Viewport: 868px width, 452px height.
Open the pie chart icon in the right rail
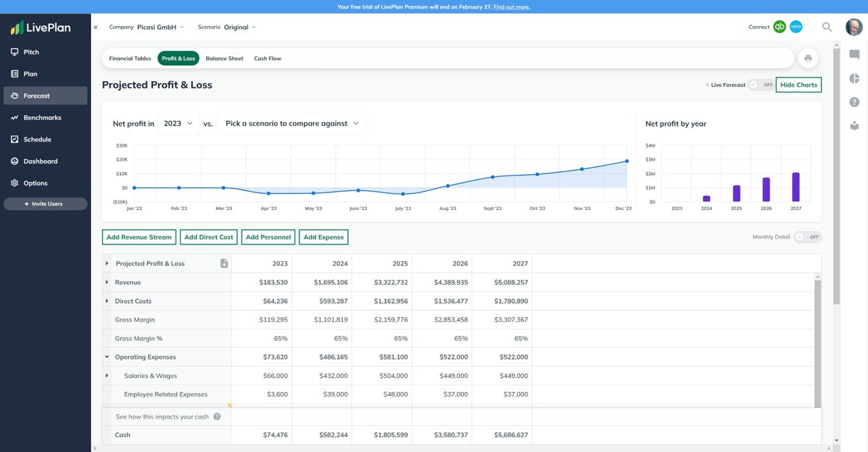pos(854,79)
